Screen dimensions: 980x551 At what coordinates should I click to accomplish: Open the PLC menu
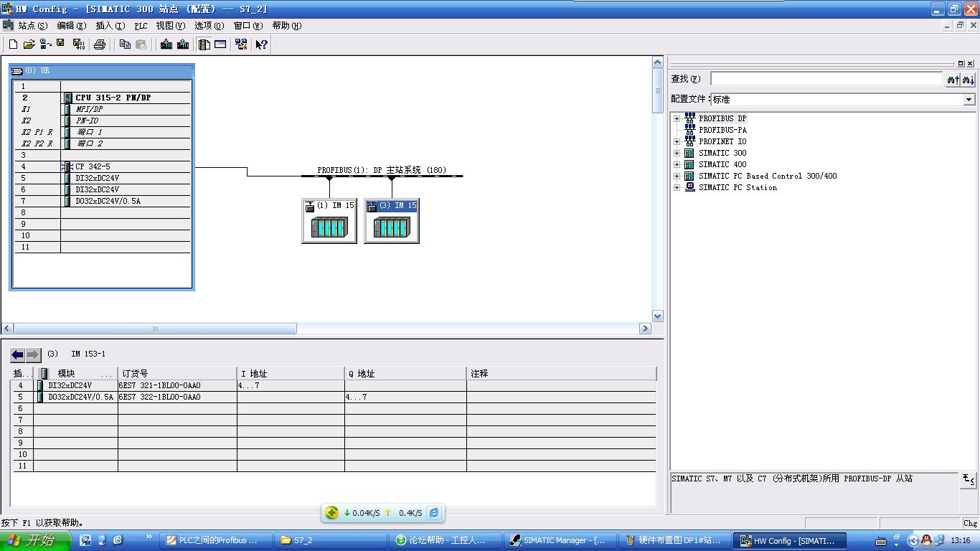click(x=141, y=26)
